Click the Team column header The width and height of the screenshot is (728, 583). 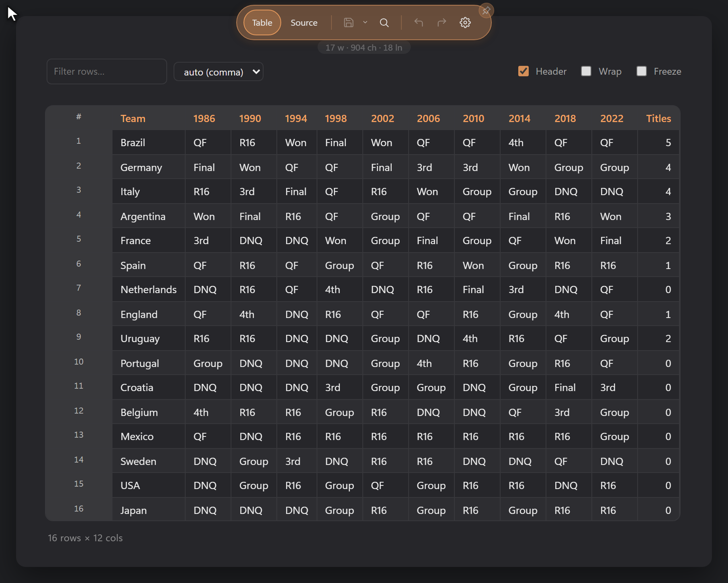149,118
